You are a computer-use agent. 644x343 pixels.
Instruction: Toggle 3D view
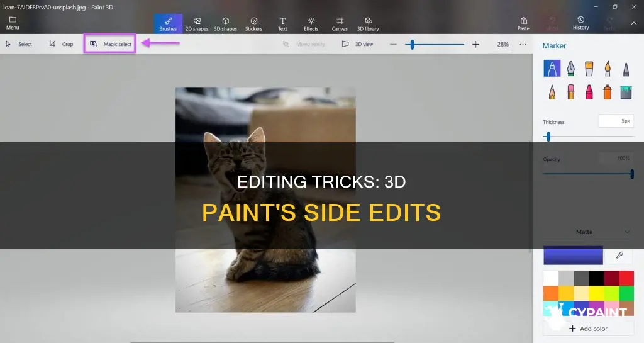358,44
